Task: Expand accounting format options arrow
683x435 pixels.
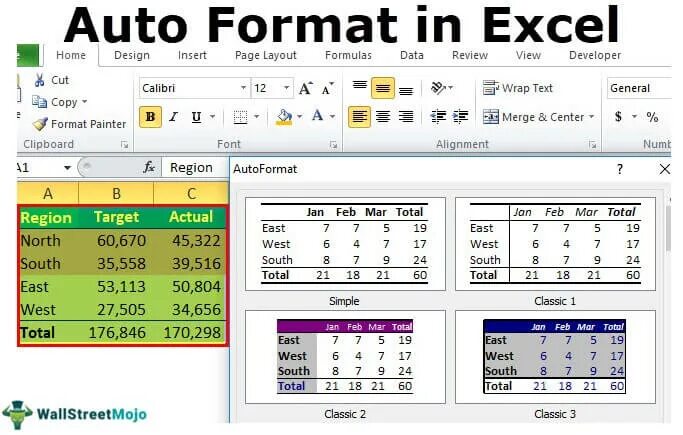Action: [634, 117]
